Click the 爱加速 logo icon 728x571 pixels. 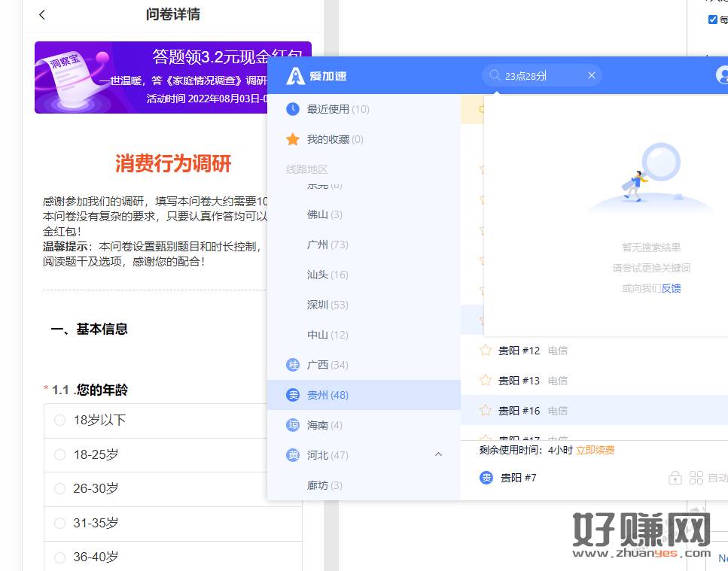295,76
